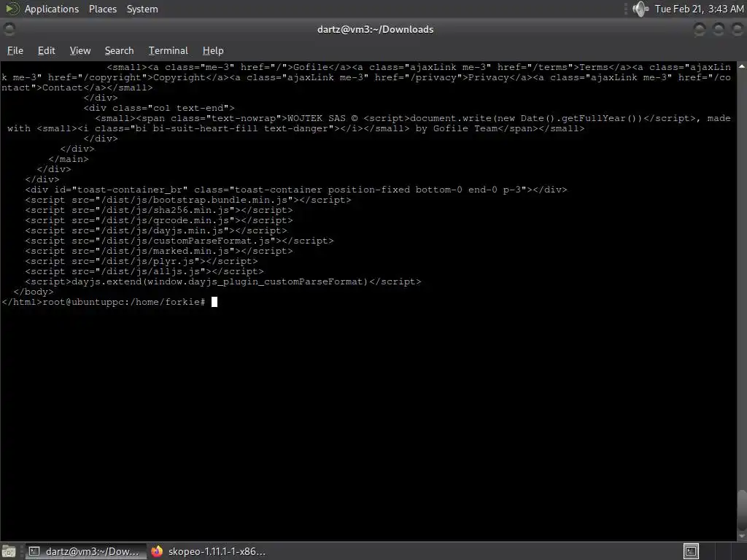
Task: Click the 'alljs.js' script line
Action: pyautogui.click(x=144, y=271)
